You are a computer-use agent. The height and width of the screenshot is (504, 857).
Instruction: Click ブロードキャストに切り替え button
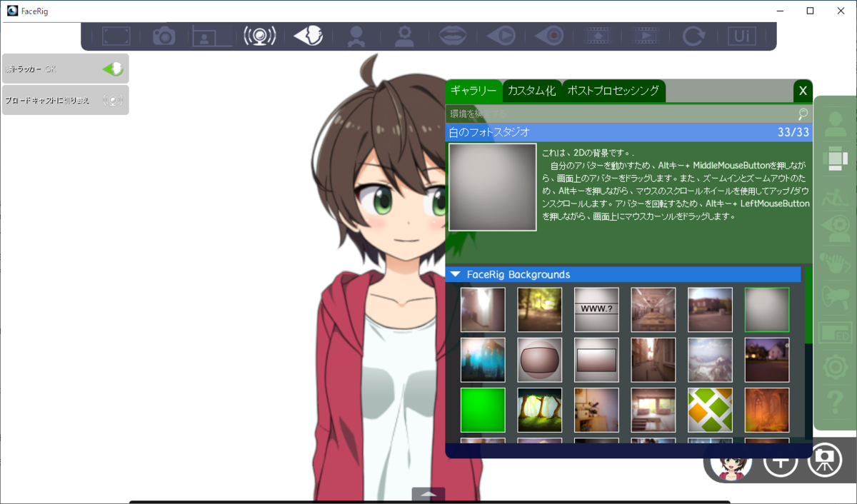tap(65, 100)
